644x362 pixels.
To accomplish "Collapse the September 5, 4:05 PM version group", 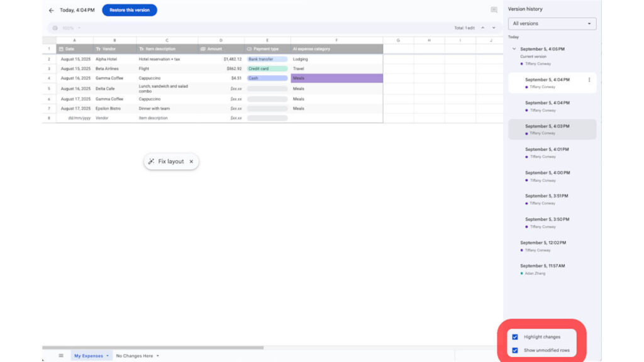I will [514, 49].
